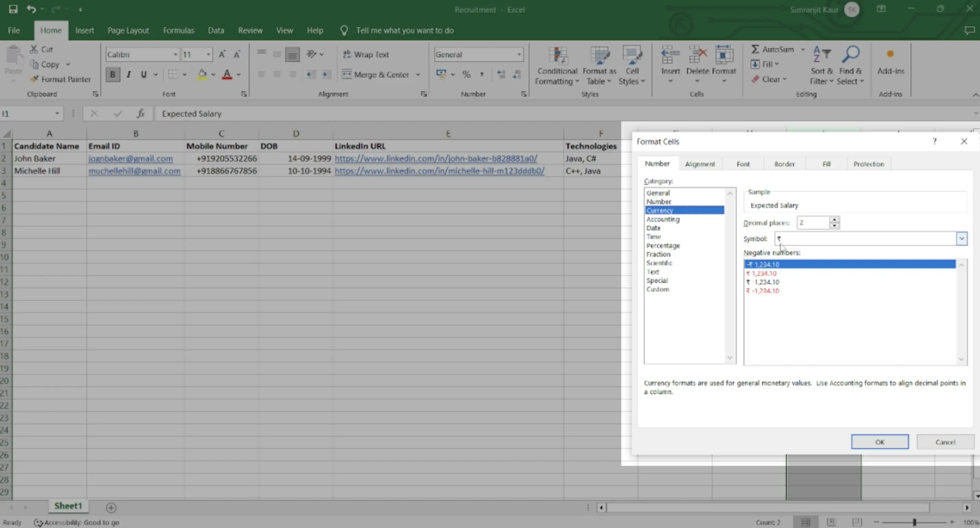The height and width of the screenshot is (528, 980).
Task: Open the File menu tab
Action: pos(14,31)
